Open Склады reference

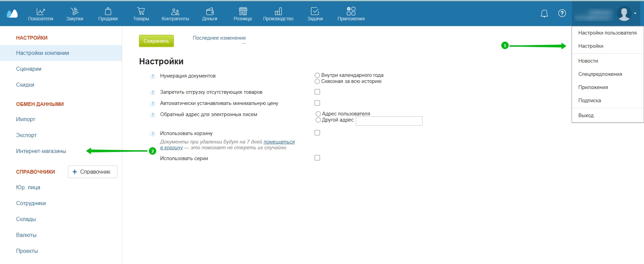pos(26,219)
